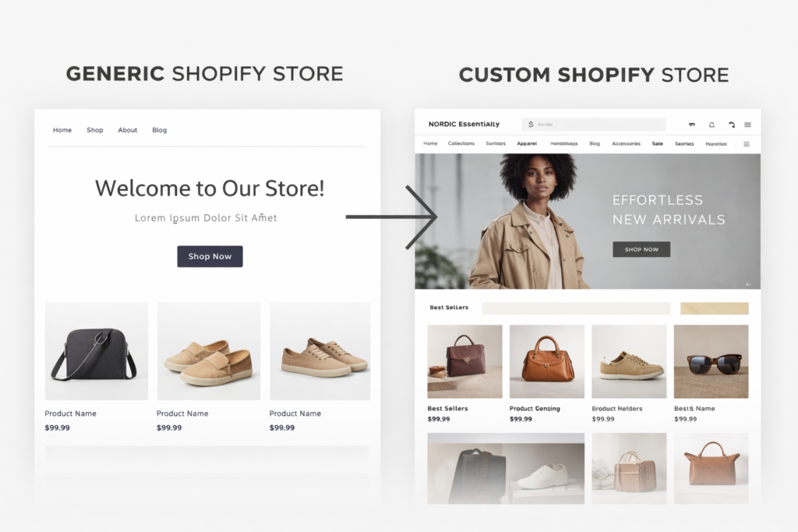Screen dimensions: 798x532
Task: Go to the Accessories category
Action: (626, 143)
